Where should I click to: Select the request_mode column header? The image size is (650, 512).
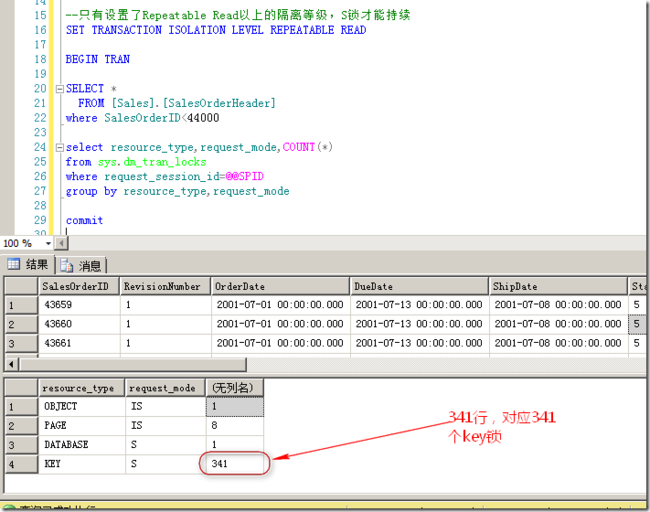[165, 388]
